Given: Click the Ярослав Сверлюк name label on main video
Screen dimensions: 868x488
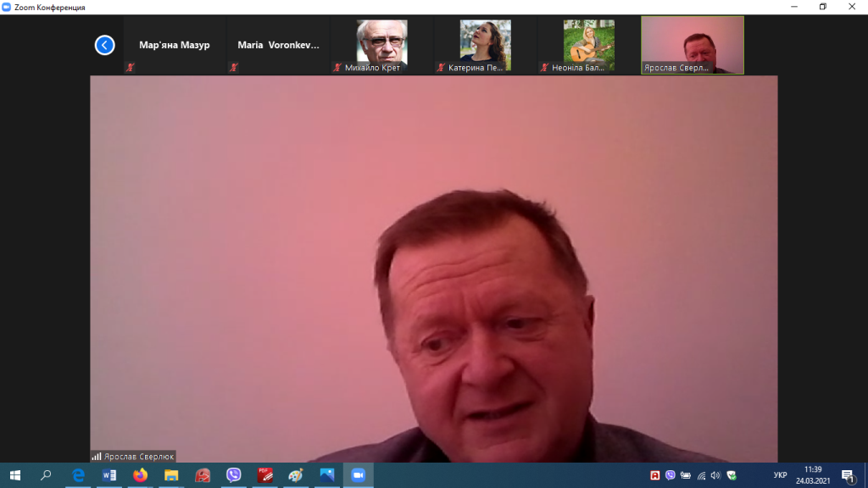Looking at the screenshot, I should [x=139, y=457].
